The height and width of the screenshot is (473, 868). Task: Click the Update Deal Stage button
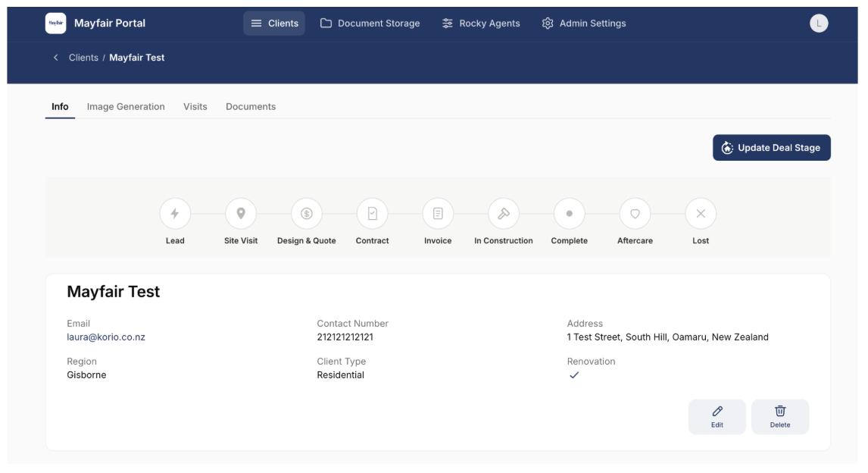pyautogui.click(x=771, y=147)
